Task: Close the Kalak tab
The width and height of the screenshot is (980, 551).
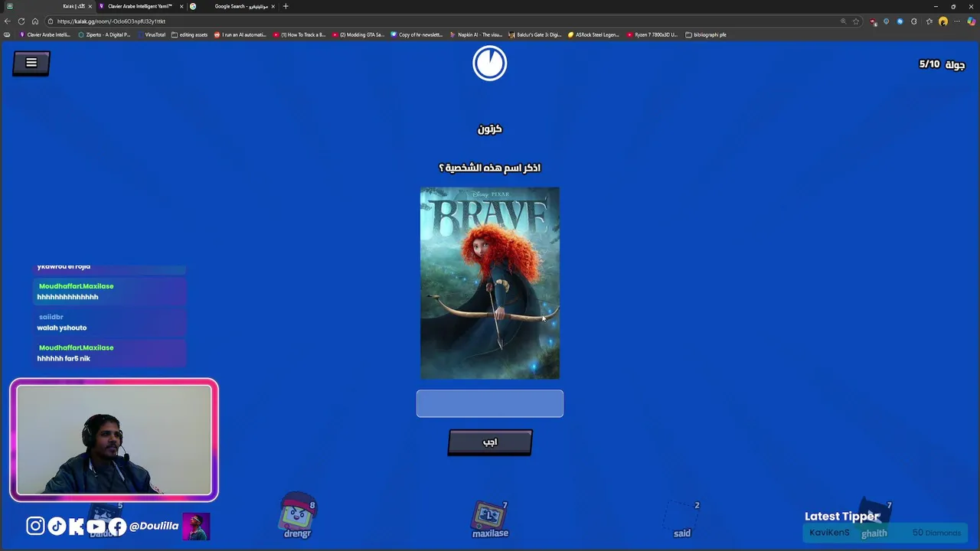Action: (90, 6)
